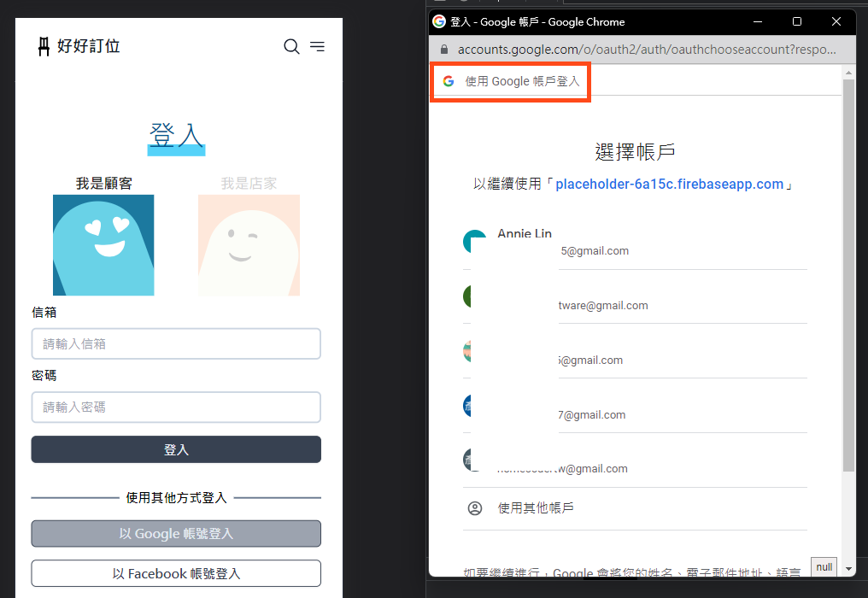Choose the 我是顧客 tab label

104,184
